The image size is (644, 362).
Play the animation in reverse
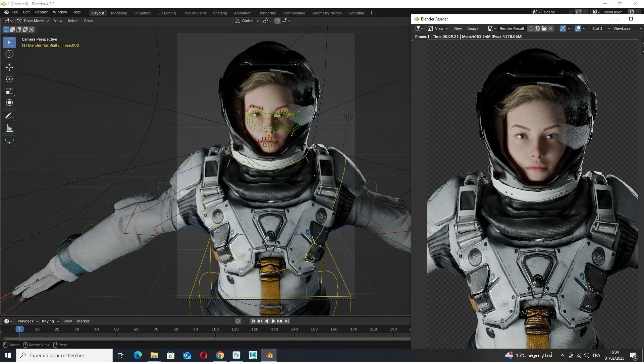[x=267, y=321]
